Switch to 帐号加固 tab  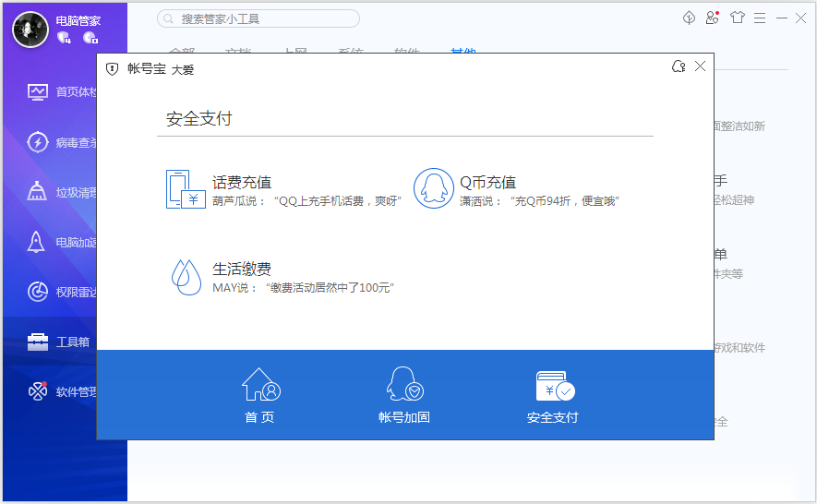404,395
